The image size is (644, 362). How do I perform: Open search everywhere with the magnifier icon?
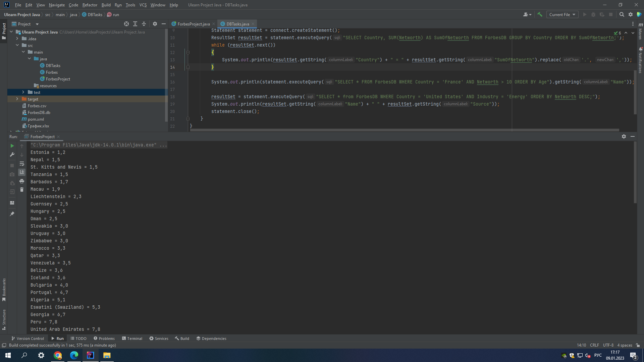click(x=622, y=14)
